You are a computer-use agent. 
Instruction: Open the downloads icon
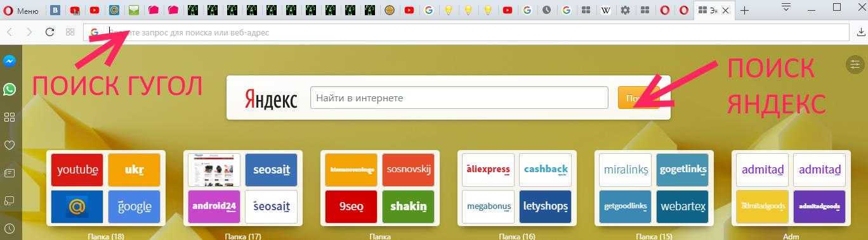(x=861, y=32)
